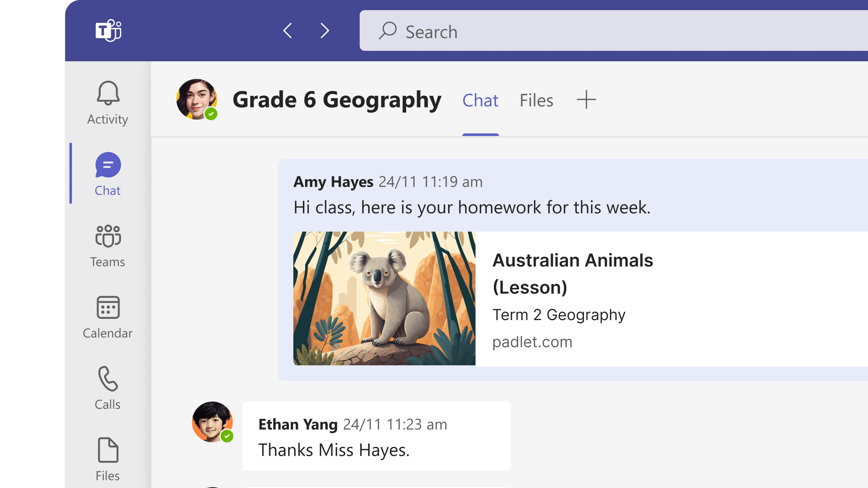
Task: Open the koala lesson thumbnail image
Action: pos(384,298)
